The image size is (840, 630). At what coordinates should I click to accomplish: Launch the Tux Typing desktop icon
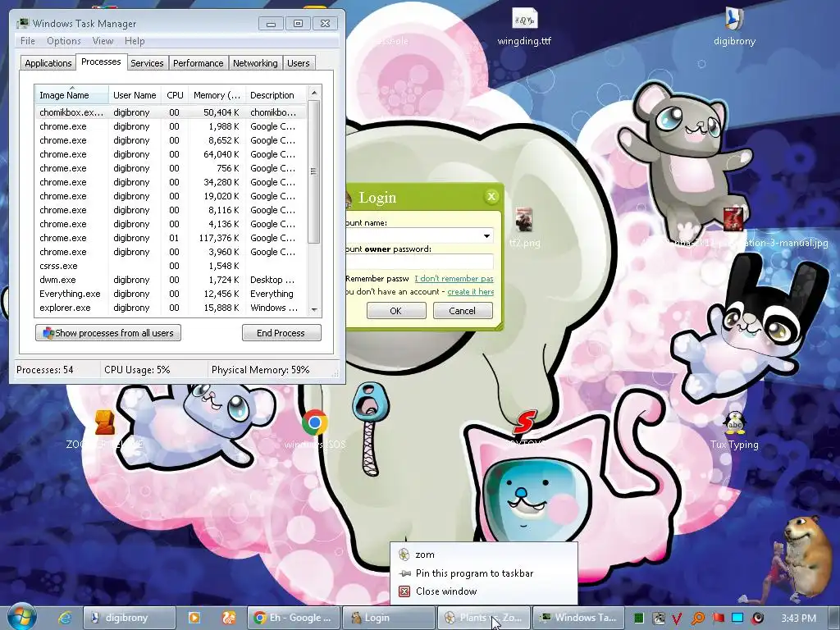[x=734, y=430]
